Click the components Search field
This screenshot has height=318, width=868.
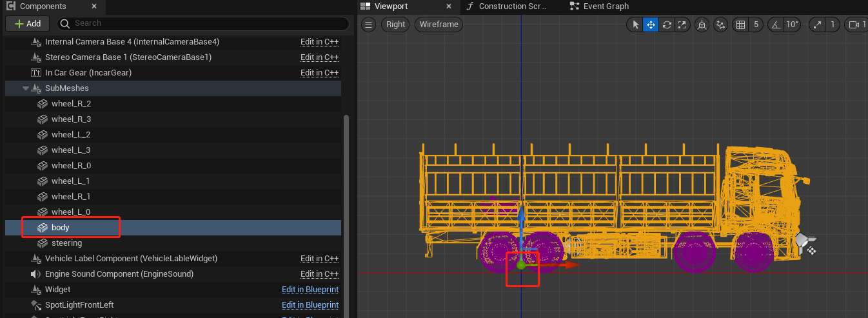202,23
